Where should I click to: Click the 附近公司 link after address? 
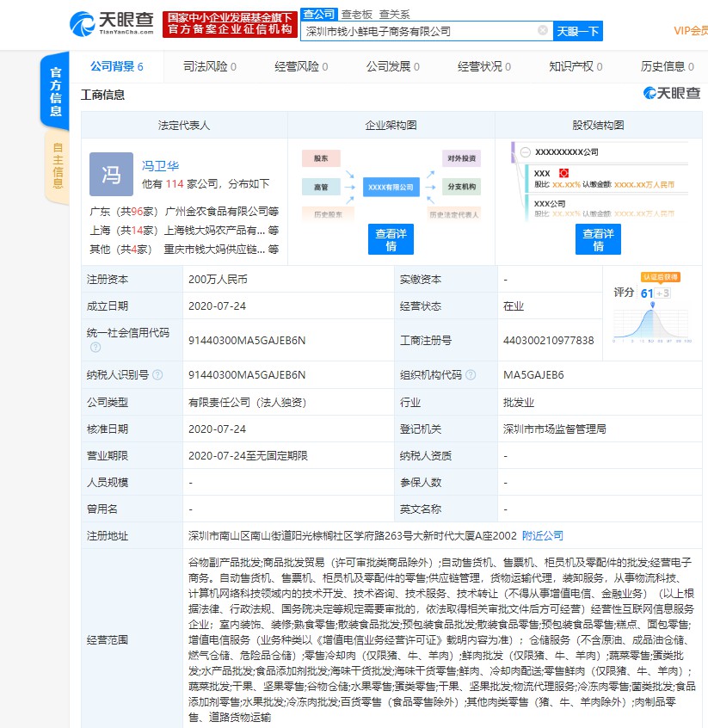coord(543,535)
